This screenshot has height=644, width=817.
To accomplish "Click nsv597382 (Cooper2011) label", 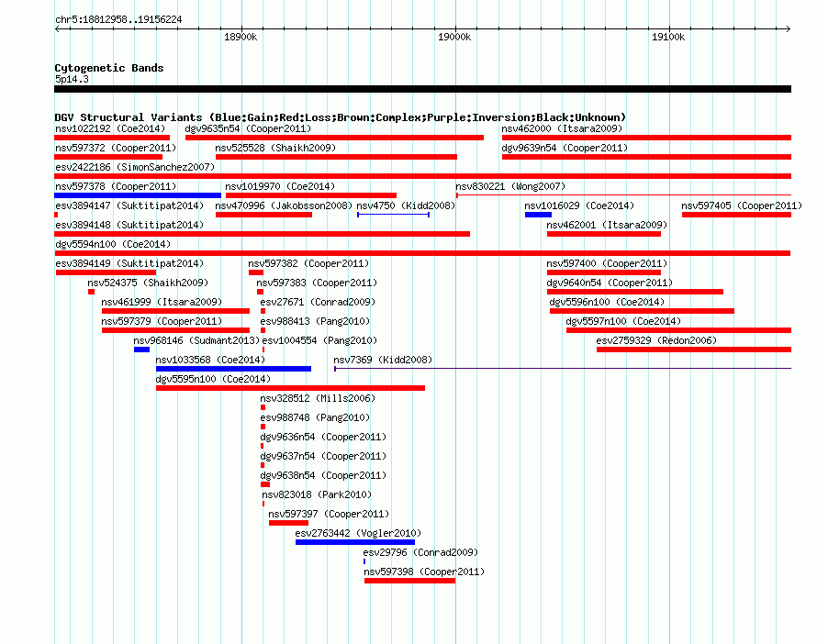I will [308, 263].
